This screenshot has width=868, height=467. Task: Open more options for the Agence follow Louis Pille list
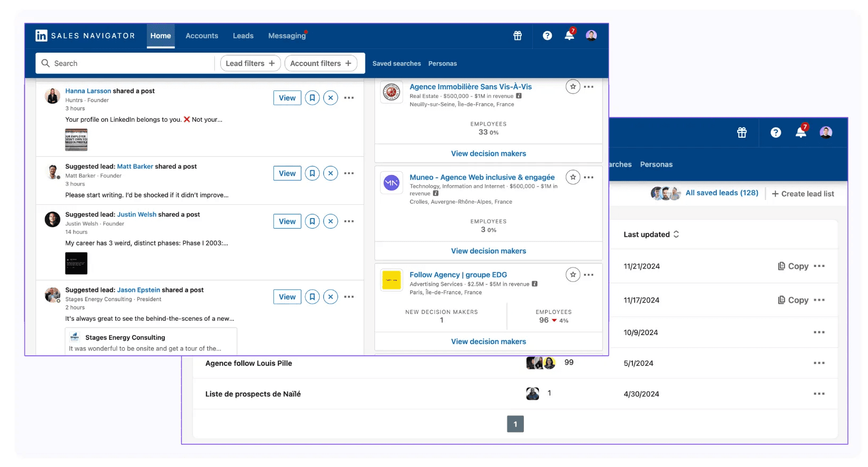[819, 363]
